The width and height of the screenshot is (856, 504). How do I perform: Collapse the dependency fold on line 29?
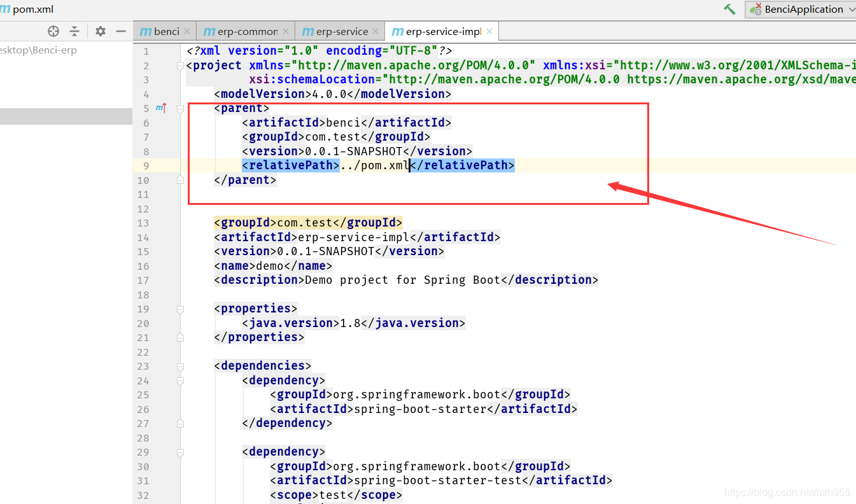(x=180, y=452)
